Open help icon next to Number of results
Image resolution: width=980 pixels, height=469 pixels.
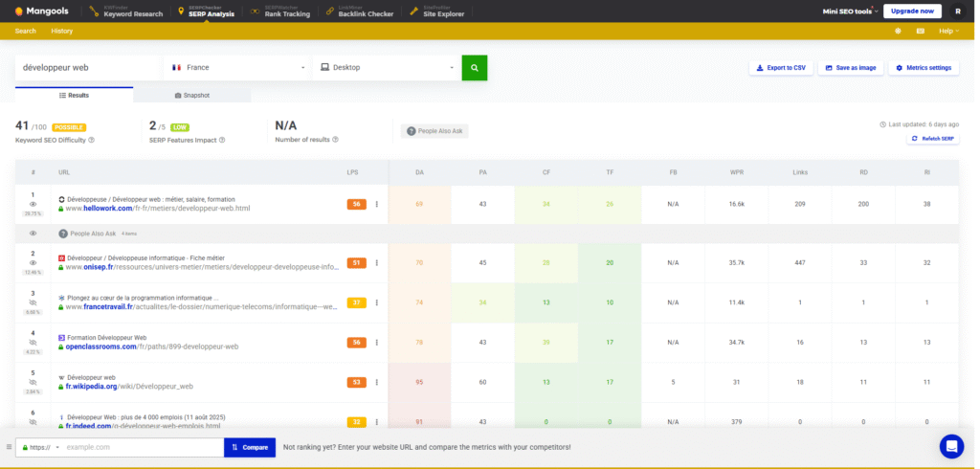[x=336, y=140]
